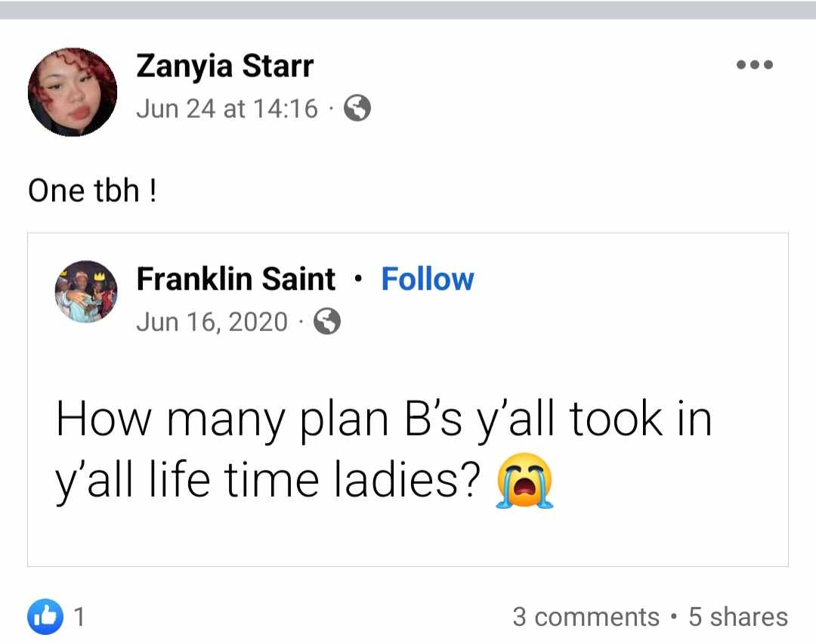
Task: Click the "One tbh !" caption text
Action: pos(92,190)
